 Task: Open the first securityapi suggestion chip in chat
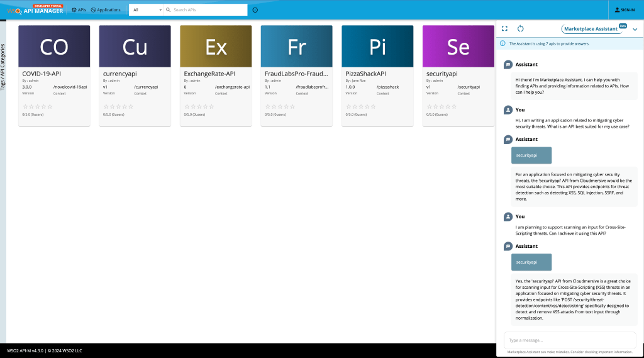click(531, 155)
